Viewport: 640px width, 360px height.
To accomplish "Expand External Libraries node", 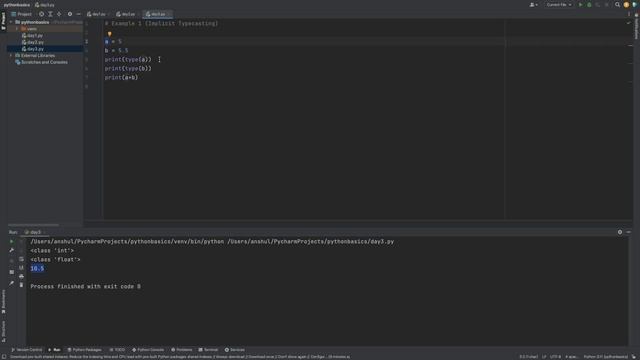I will [x=11, y=55].
